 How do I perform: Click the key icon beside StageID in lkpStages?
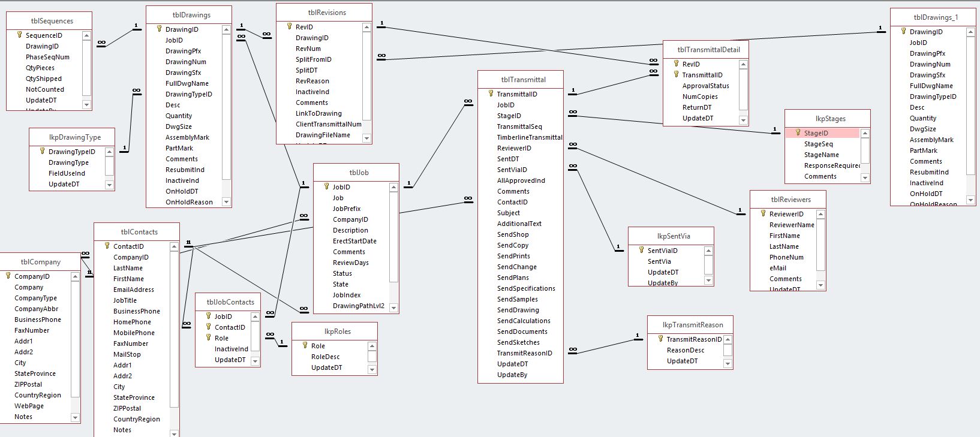798,133
